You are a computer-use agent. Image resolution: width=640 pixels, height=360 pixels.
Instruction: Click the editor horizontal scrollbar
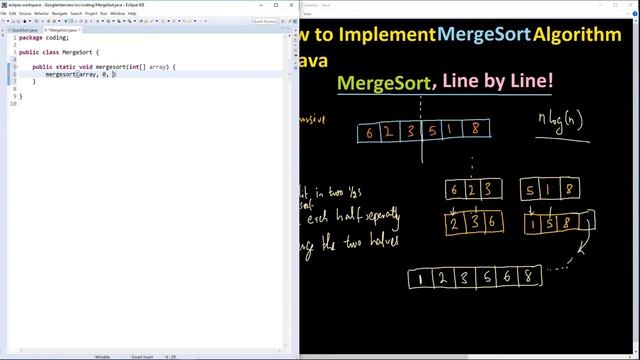point(151,350)
